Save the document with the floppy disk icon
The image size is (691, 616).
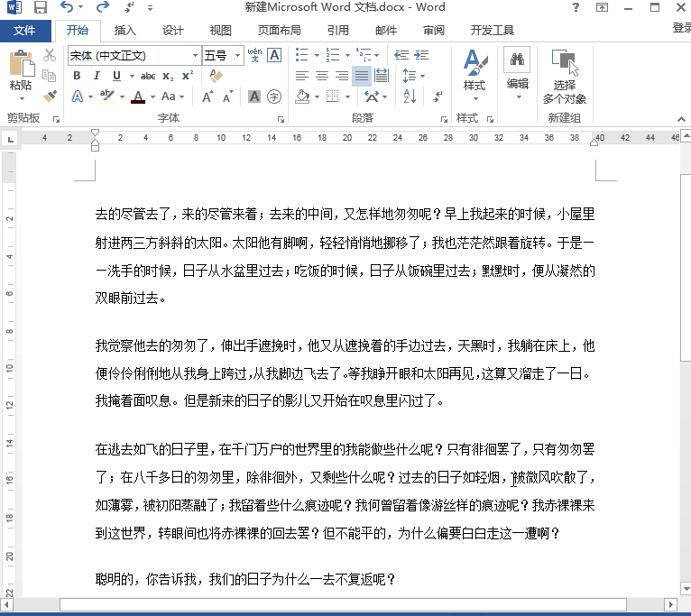click(x=41, y=7)
